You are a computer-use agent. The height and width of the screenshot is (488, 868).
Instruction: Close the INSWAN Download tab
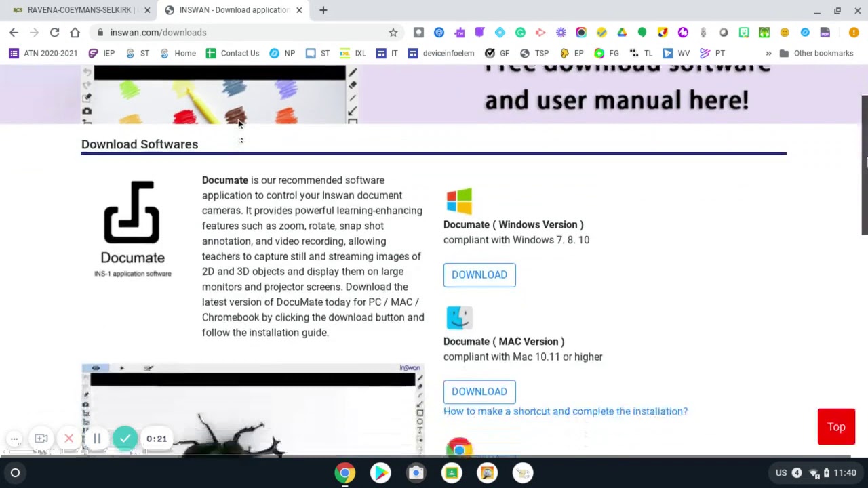pyautogui.click(x=299, y=10)
